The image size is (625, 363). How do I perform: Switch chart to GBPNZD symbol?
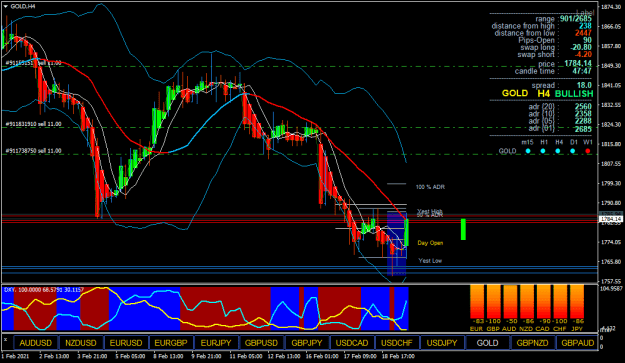click(532, 343)
